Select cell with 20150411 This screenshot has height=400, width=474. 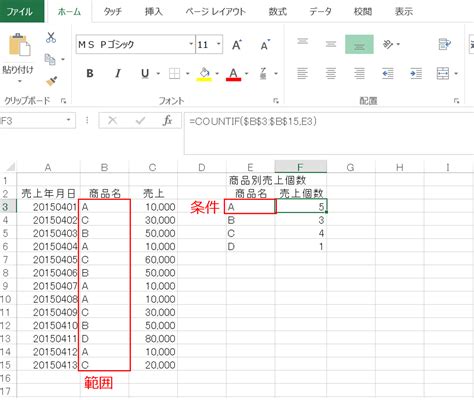point(48,339)
